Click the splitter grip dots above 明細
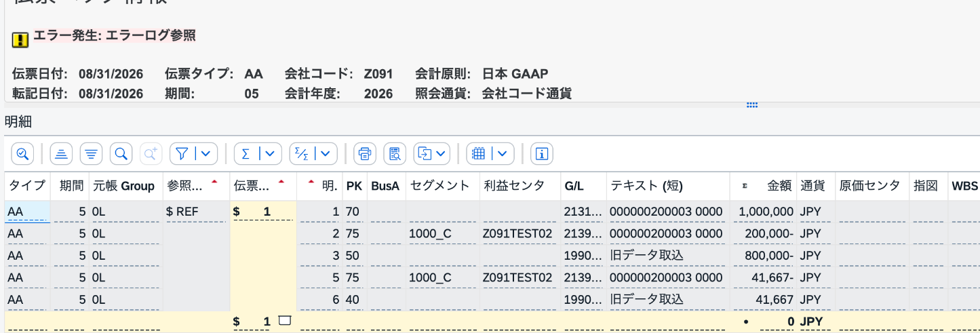This screenshot has width=980, height=333. [x=751, y=105]
